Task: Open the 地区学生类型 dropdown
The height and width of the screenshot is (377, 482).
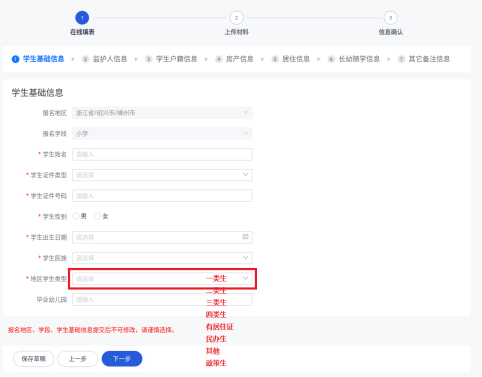Action: [x=162, y=278]
